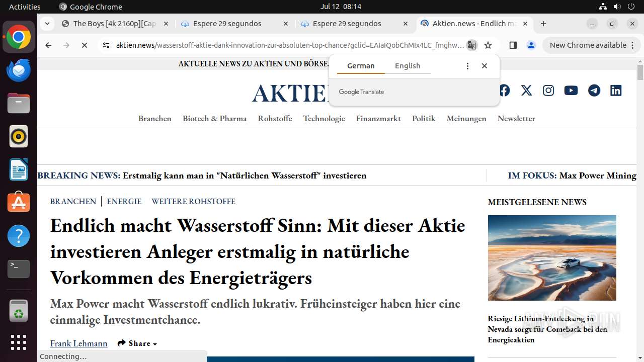Open the Activities overview
The width and height of the screenshot is (644, 362).
(x=25, y=7)
